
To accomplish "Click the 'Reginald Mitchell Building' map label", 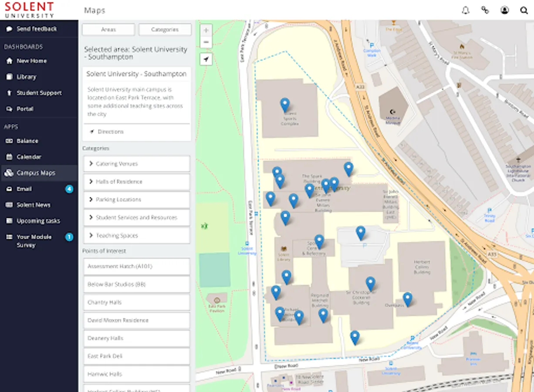I will tap(319, 301).
